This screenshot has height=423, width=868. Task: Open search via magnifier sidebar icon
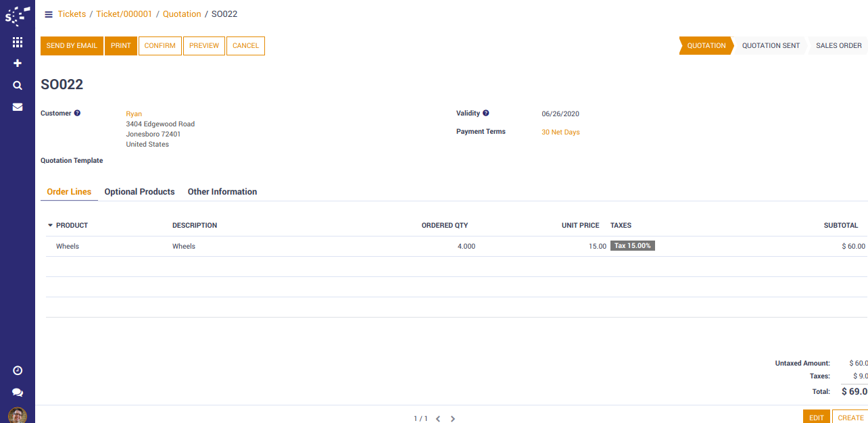tap(18, 86)
